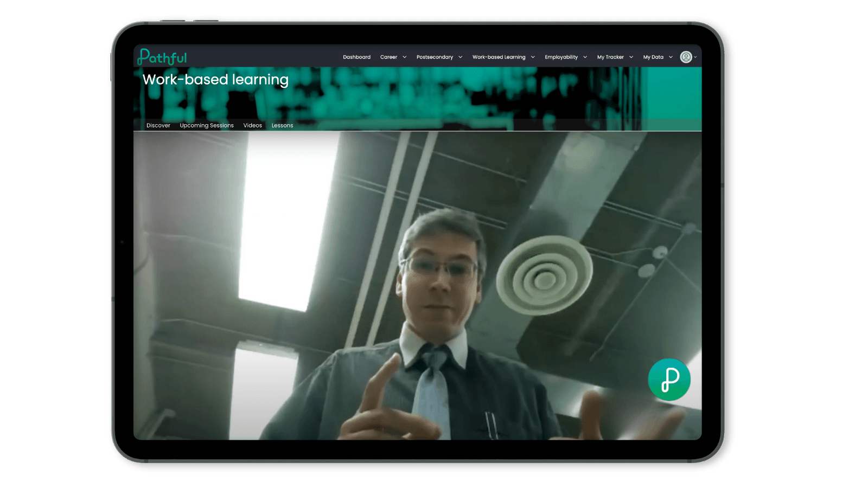The height and width of the screenshot is (488, 868).
Task: Expand the Career dropdown chevron
Action: point(404,57)
